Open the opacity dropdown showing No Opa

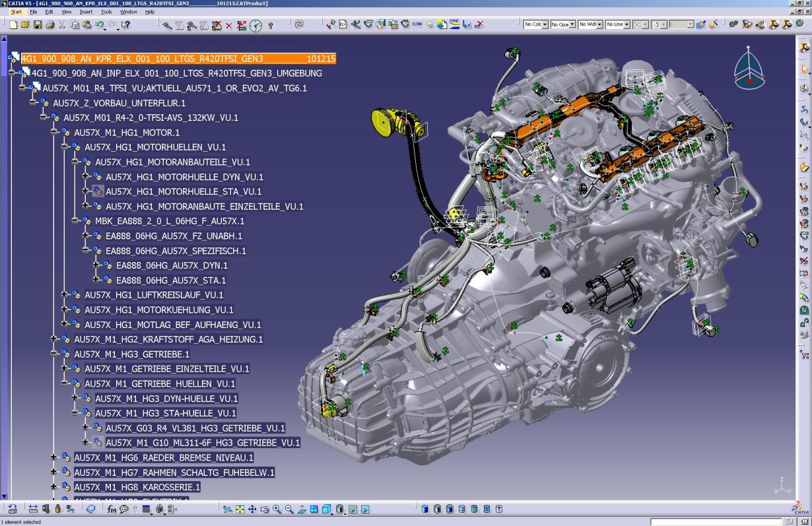563,24
